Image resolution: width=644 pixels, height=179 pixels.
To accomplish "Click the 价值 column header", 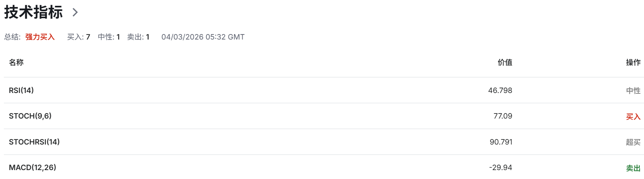I will pyautogui.click(x=505, y=62).
